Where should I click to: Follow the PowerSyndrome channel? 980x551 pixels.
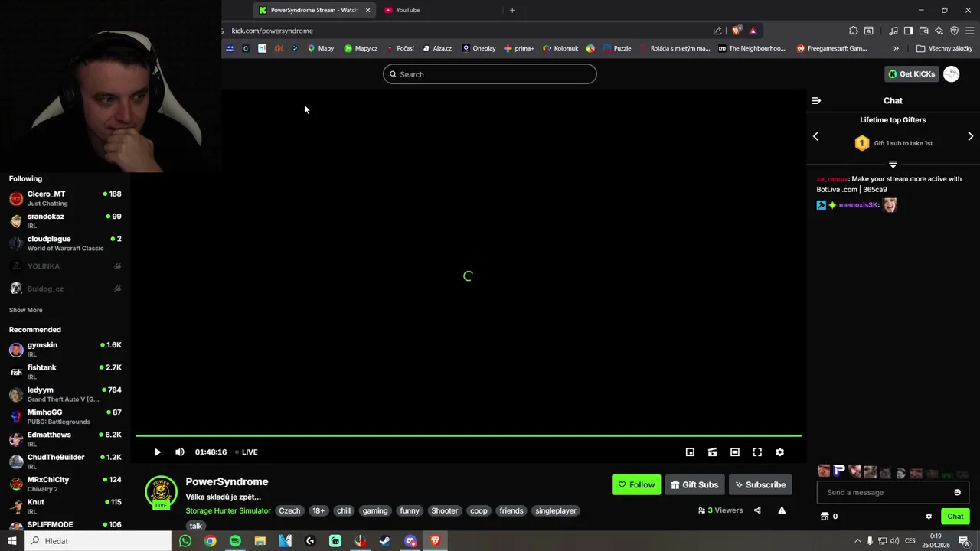click(636, 484)
